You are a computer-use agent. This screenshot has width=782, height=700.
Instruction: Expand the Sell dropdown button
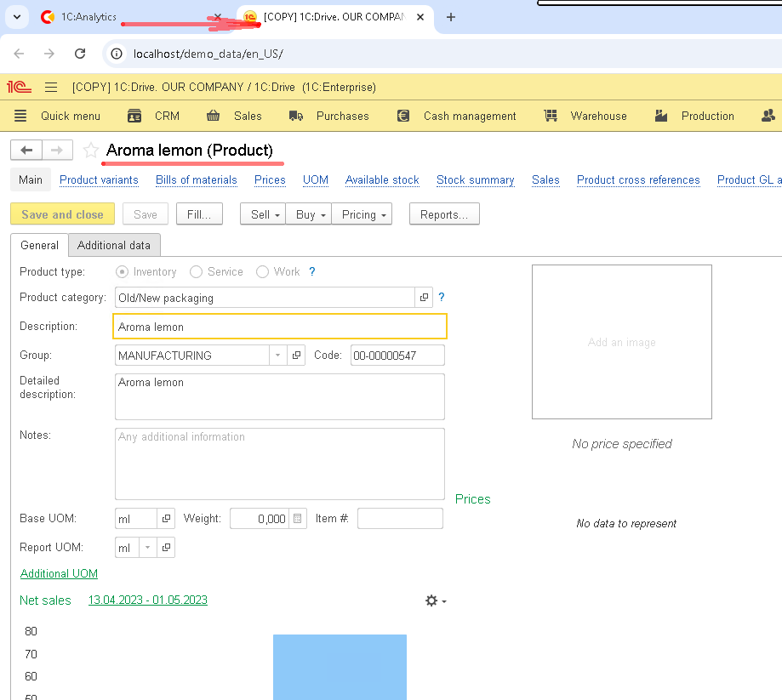click(x=262, y=214)
